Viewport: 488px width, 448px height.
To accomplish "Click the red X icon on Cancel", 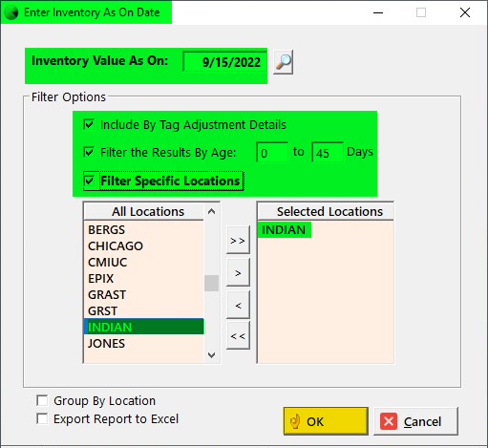I will point(389,421).
